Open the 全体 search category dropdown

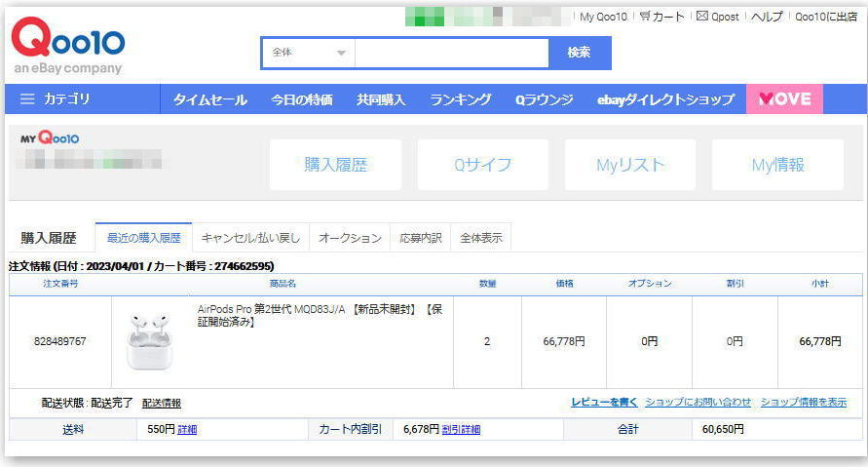[x=309, y=53]
